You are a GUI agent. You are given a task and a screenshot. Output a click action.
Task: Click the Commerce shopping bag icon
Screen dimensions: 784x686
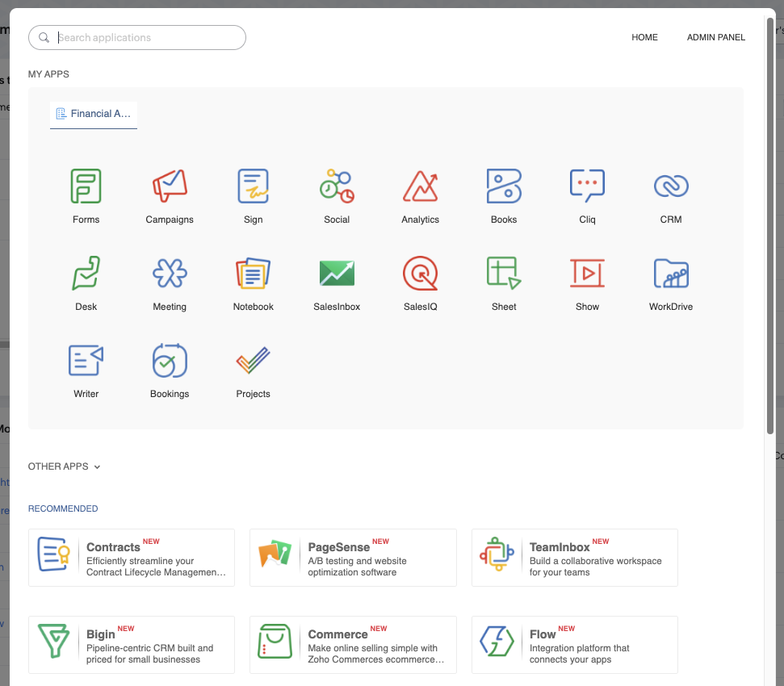(x=275, y=641)
